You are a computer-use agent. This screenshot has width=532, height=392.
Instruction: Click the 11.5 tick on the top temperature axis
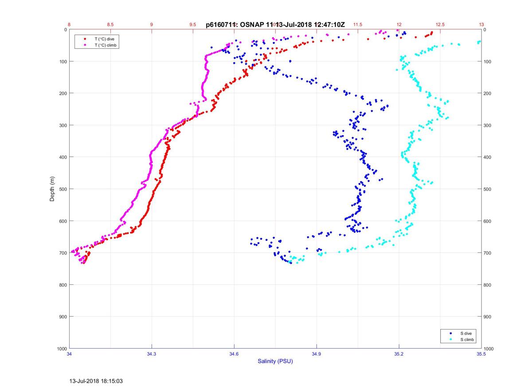(x=357, y=25)
